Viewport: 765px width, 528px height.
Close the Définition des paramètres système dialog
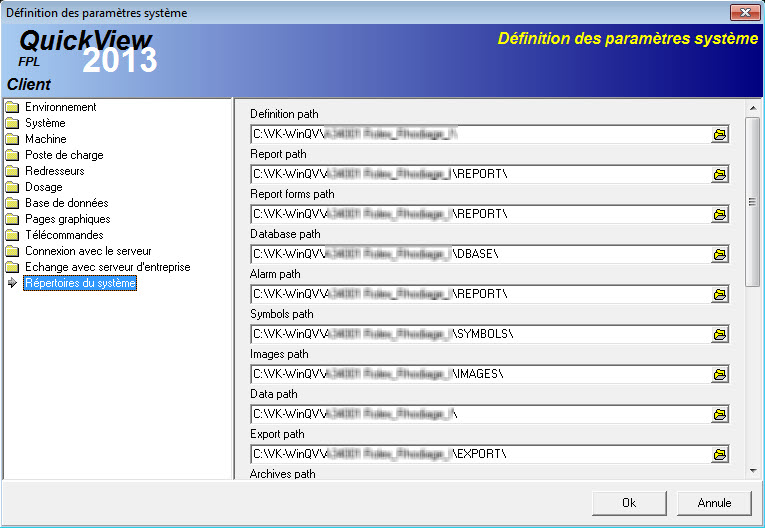click(745, 12)
